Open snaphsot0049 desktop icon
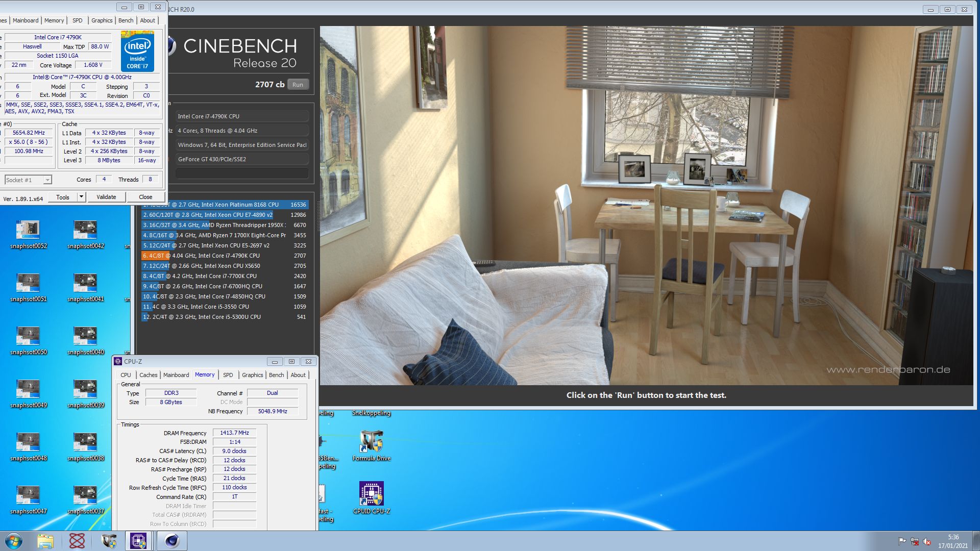This screenshot has height=551, width=980. coord(28,394)
